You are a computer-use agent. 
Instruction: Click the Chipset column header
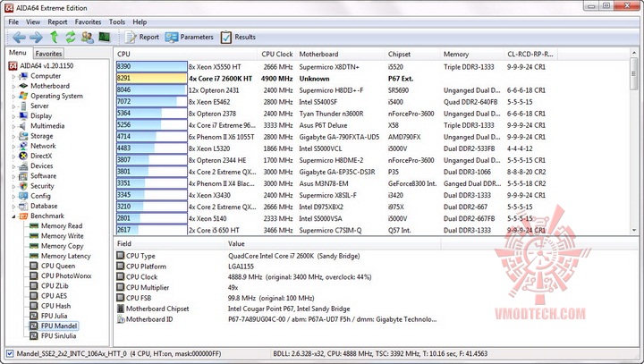pos(412,55)
